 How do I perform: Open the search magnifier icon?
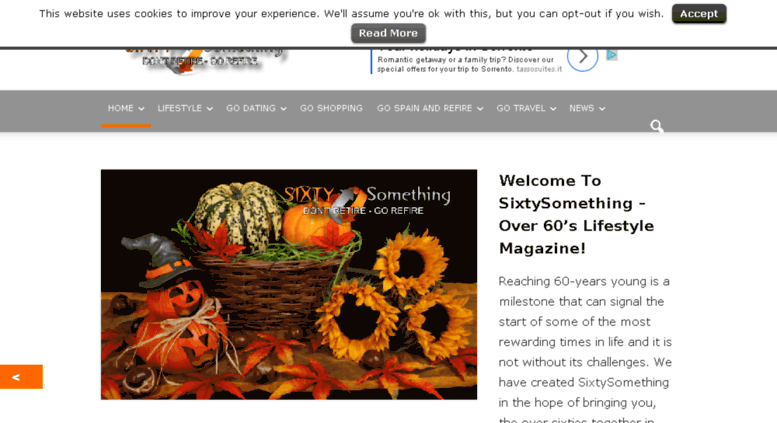[x=657, y=126]
